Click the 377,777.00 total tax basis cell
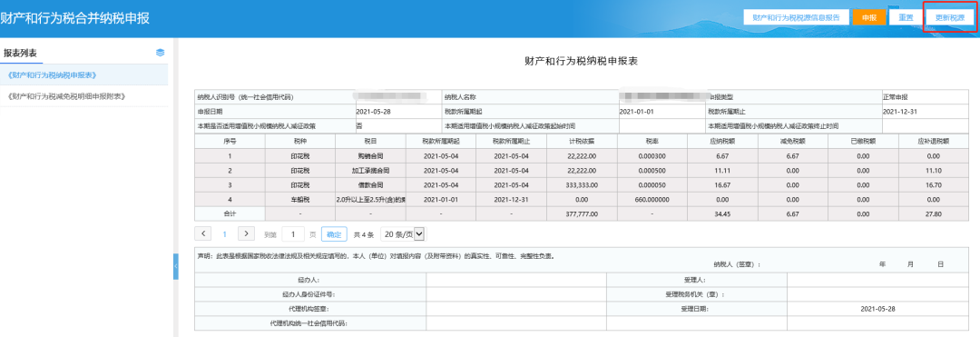 pyautogui.click(x=582, y=214)
